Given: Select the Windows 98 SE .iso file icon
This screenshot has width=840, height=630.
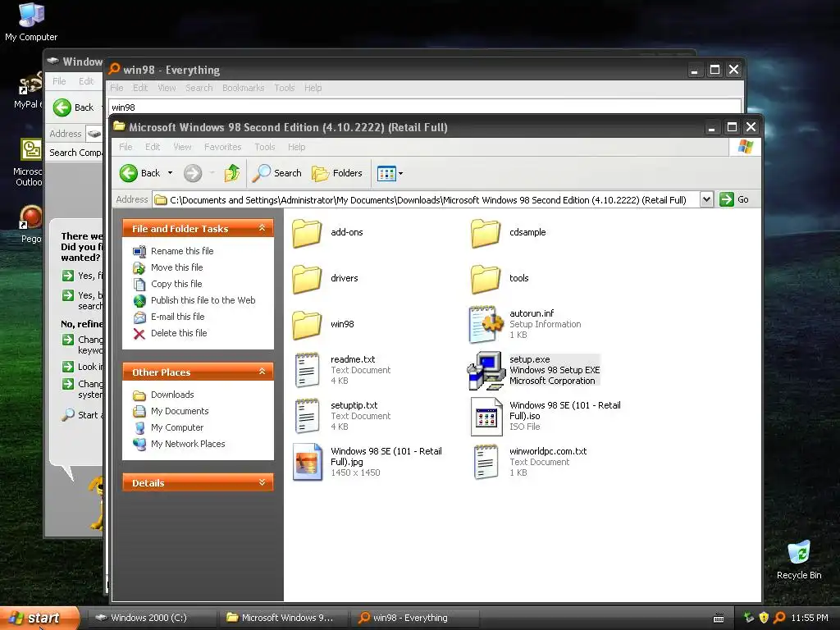Looking at the screenshot, I should [486, 416].
